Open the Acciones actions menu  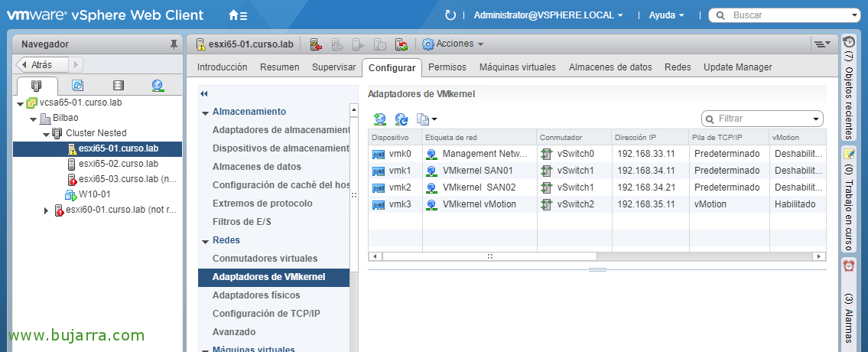(453, 44)
